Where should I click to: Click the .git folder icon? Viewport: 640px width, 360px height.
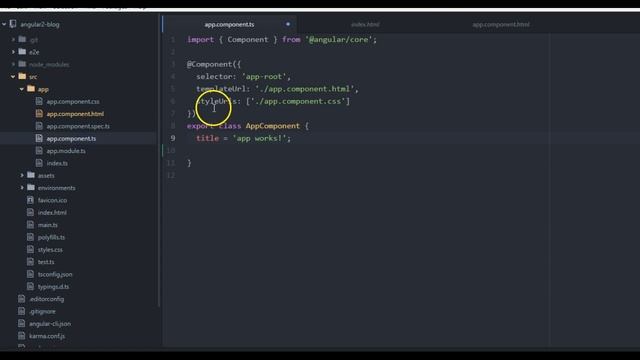coord(22,39)
